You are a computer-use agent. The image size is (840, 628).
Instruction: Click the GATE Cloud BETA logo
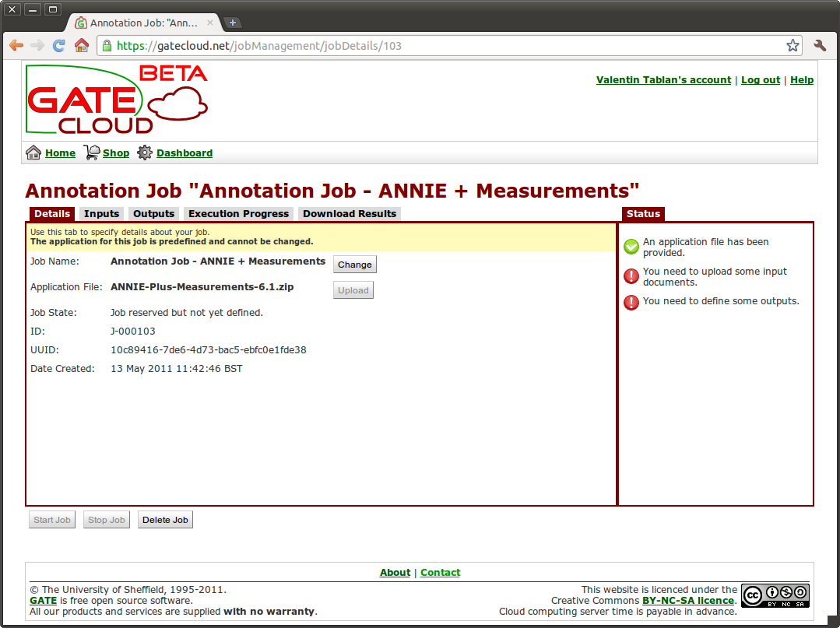(117, 100)
